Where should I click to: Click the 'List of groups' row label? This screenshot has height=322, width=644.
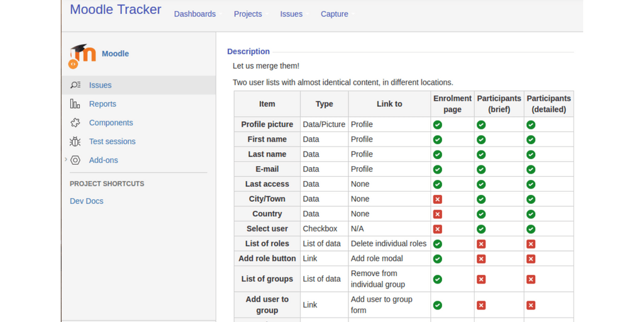point(267,279)
